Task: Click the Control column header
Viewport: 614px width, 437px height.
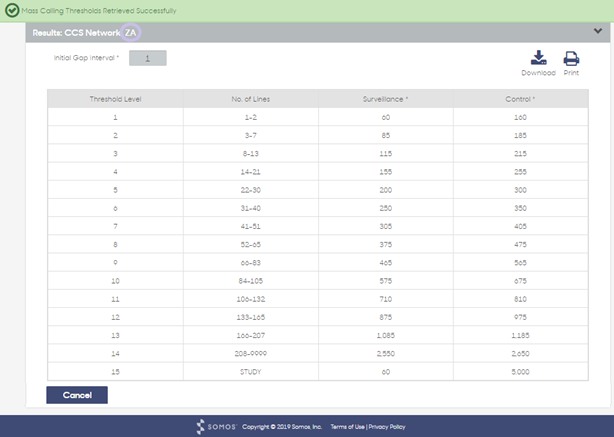Action: point(520,99)
